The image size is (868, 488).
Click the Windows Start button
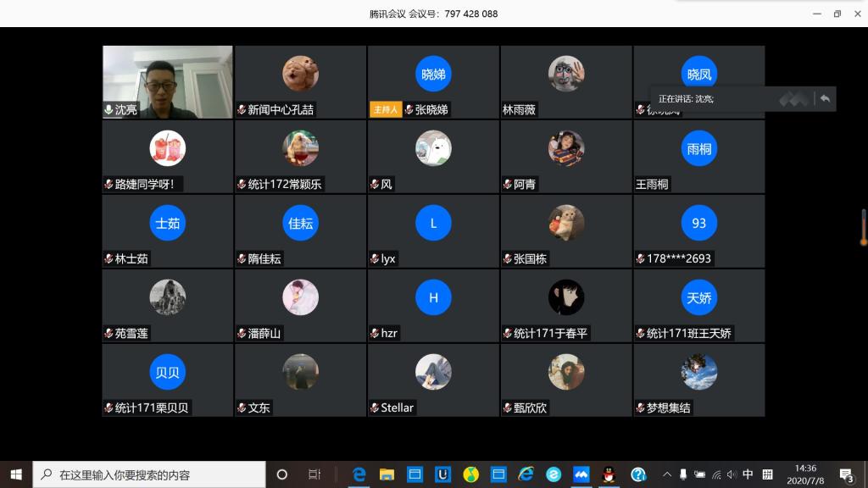click(x=16, y=474)
